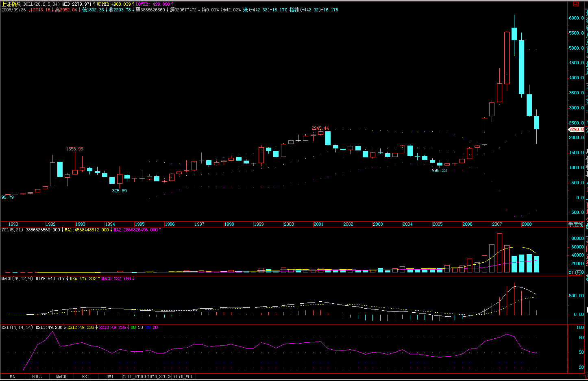Switch to the BOLL indicator tab
The width and height of the screenshot is (588, 381).
coord(37,377)
